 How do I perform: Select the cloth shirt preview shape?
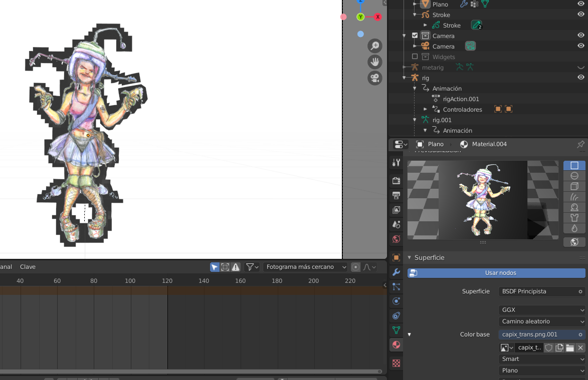coord(574,218)
